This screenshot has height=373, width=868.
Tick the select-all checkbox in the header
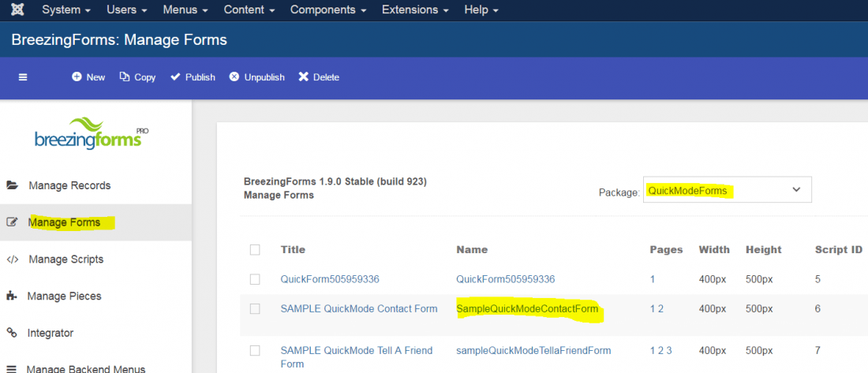point(255,250)
